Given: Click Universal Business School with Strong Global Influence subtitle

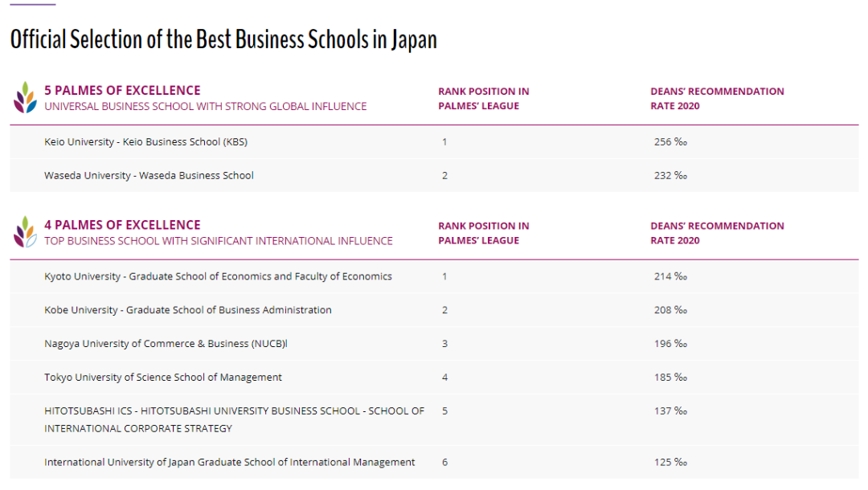Looking at the screenshot, I should click(x=206, y=106).
